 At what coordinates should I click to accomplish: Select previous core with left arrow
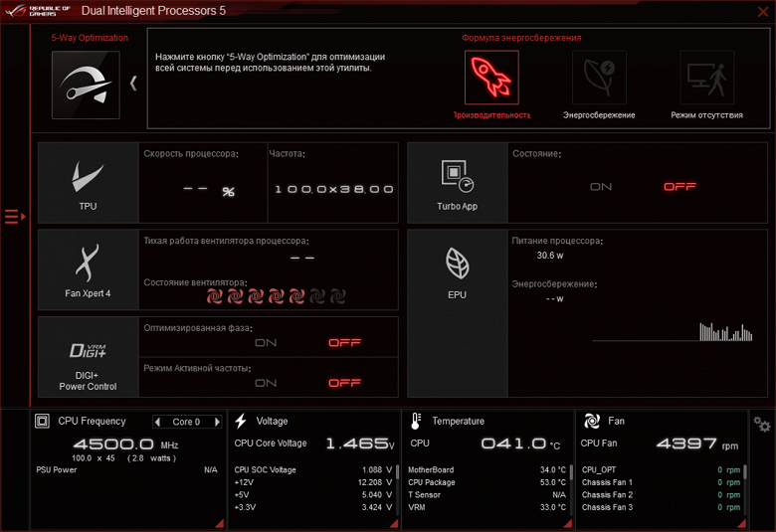click(158, 422)
